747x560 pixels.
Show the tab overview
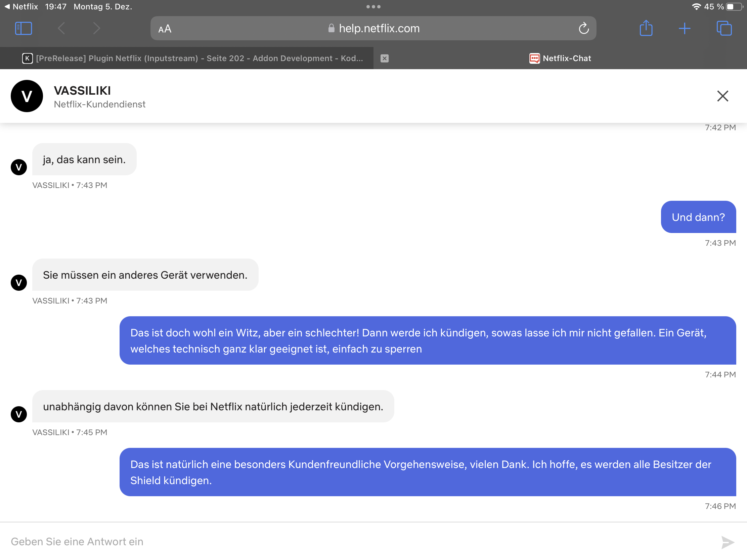[x=724, y=28]
